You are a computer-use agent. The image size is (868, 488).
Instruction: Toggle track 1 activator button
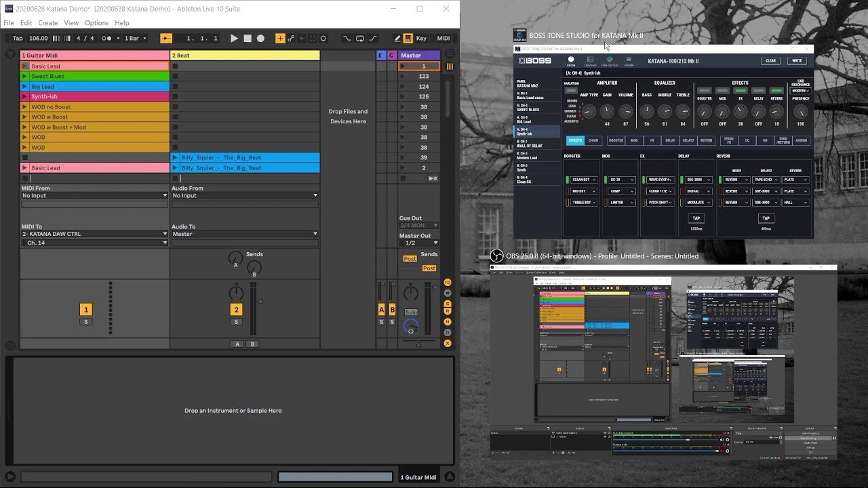(x=85, y=309)
